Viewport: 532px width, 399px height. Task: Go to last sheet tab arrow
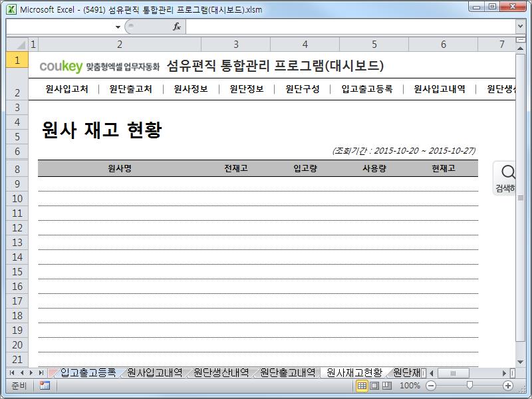tap(41, 373)
